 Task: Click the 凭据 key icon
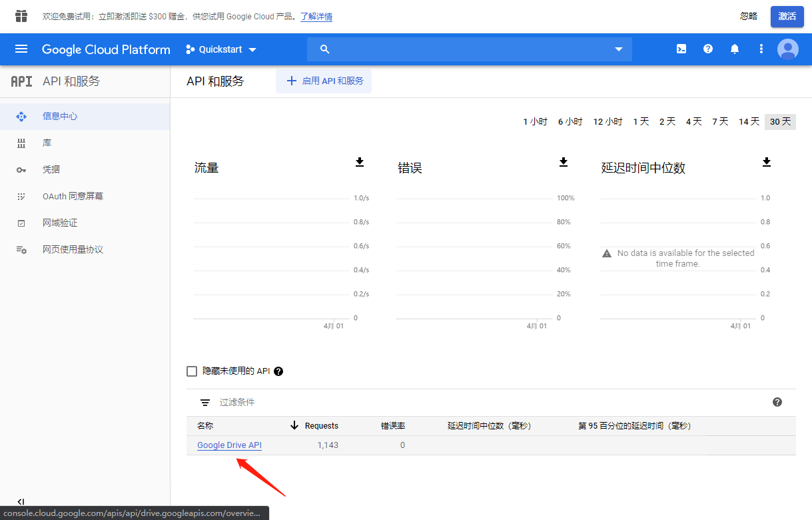[21, 169]
